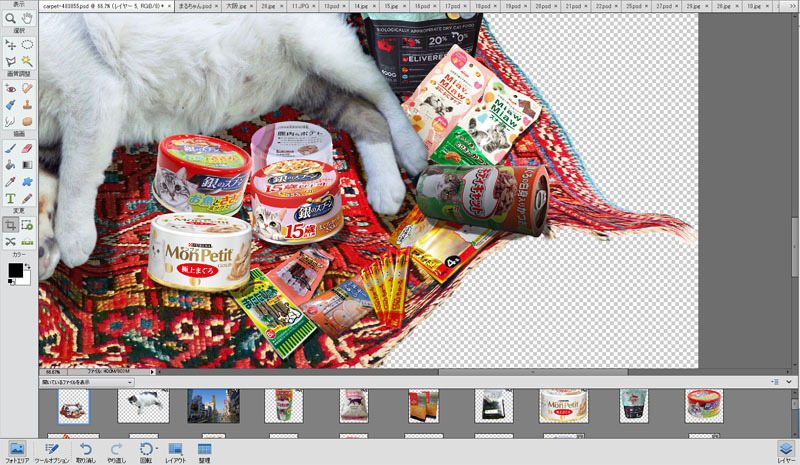Toggle the ツールオプション tool options panel

point(52,452)
